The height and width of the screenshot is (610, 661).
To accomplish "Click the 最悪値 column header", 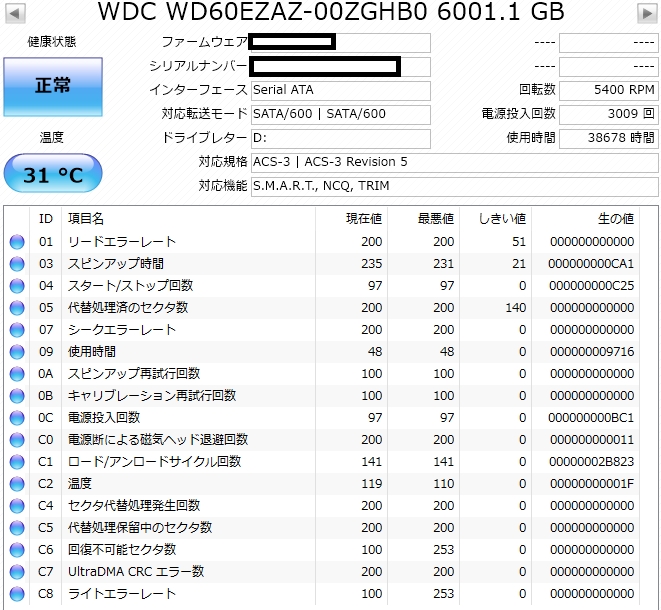I will point(424,219).
